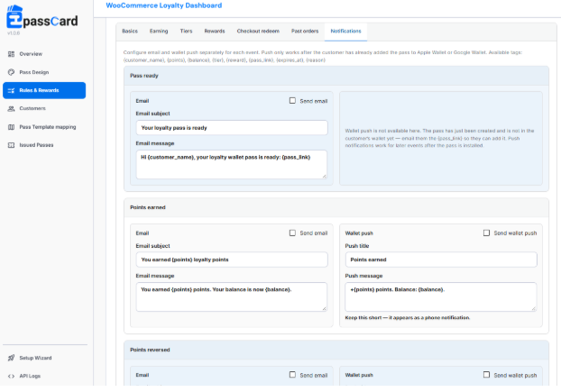Switch to the Earning tab

point(159,32)
